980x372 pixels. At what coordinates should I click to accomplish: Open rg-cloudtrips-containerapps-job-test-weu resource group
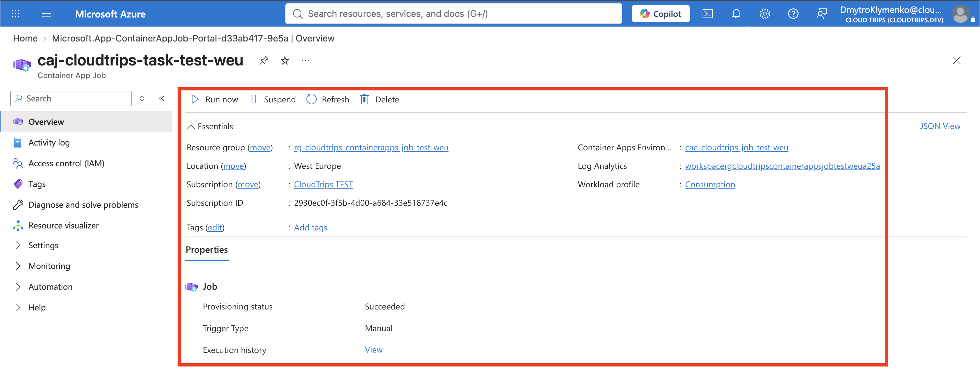pos(371,147)
